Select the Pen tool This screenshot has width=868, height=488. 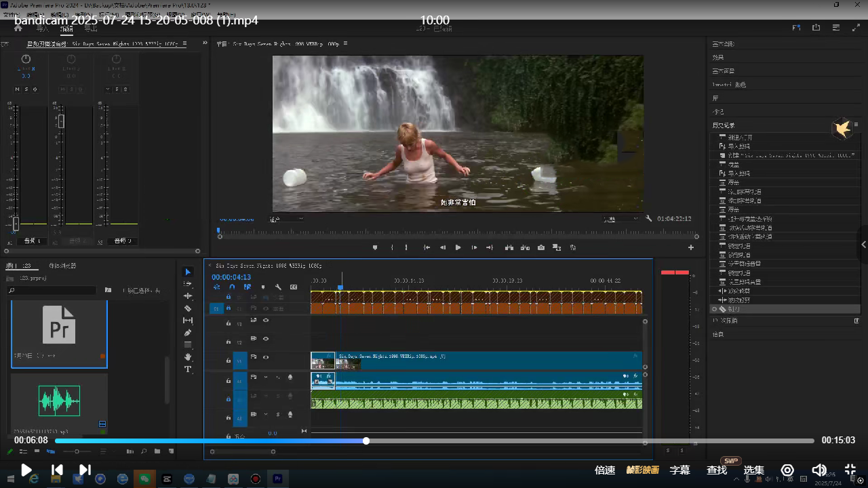(188, 333)
